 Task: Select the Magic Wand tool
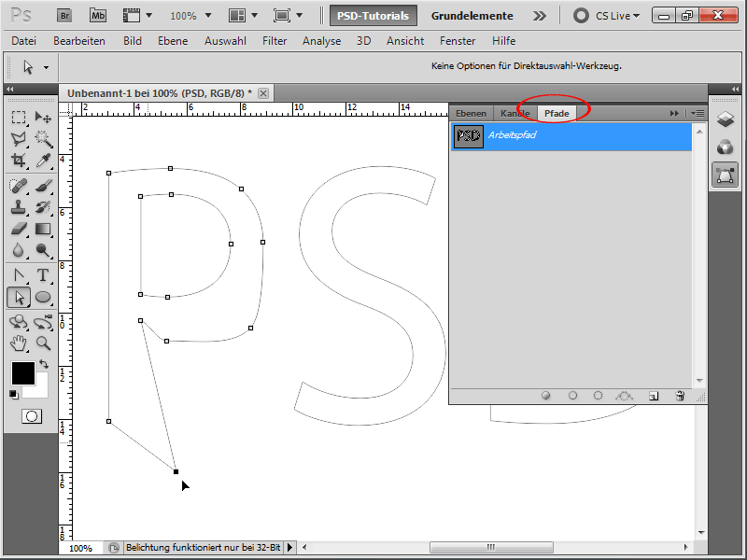(43, 138)
